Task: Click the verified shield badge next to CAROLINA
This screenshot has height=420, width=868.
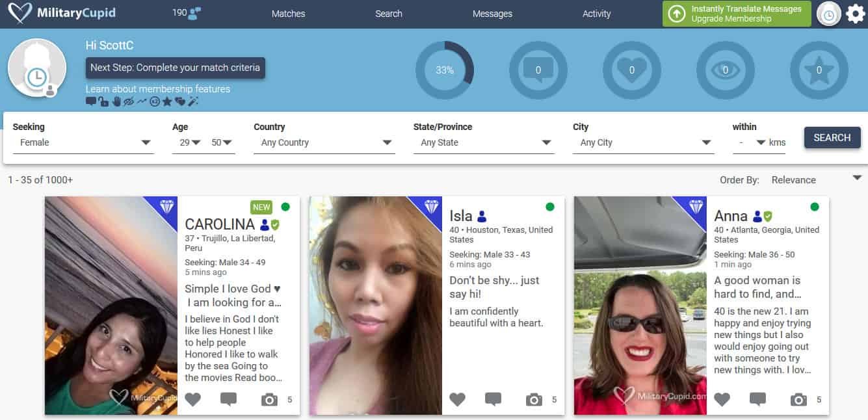Action: pos(275,224)
